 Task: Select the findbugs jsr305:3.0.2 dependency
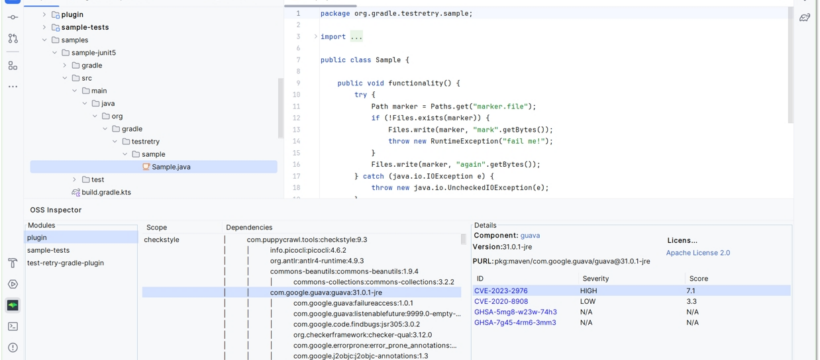pos(357,324)
